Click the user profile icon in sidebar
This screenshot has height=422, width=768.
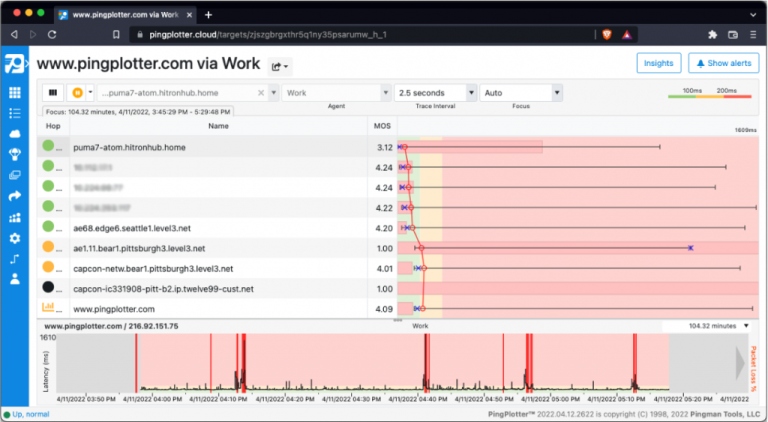pos(15,279)
